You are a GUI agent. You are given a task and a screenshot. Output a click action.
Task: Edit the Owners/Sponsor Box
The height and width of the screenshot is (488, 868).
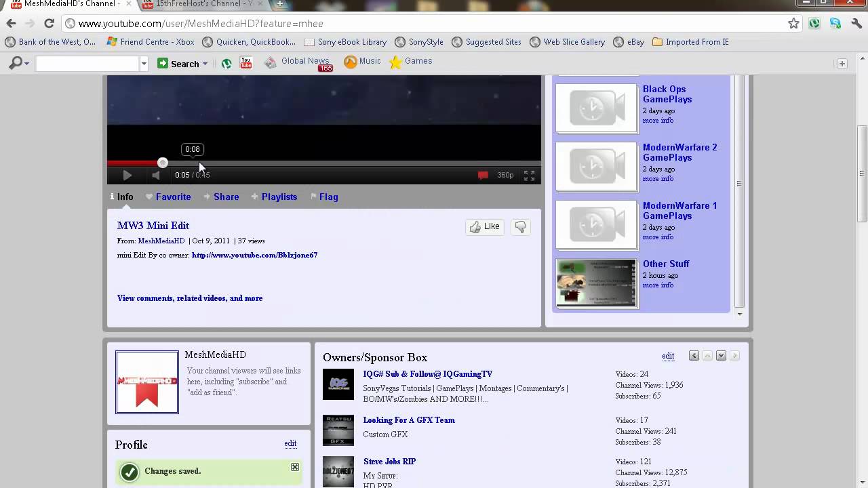click(668, 356)
